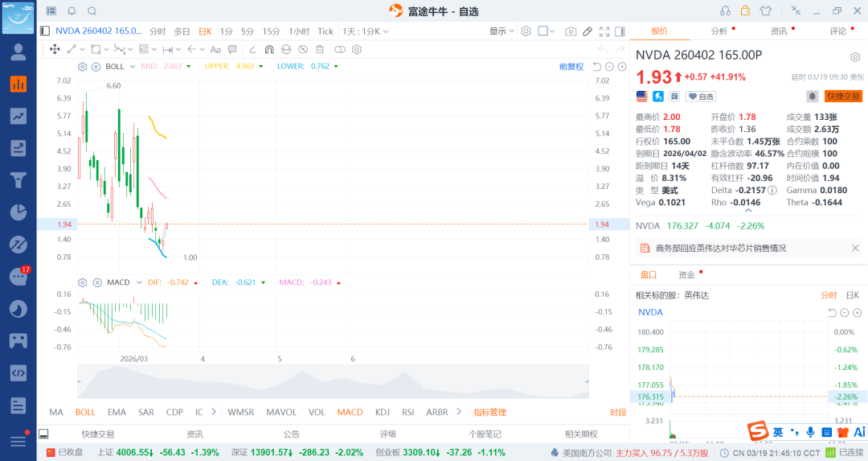The height and width of the screenshot is (461, 868).
Task: Click the Sogou input method S icon
Action: [758, 431]
